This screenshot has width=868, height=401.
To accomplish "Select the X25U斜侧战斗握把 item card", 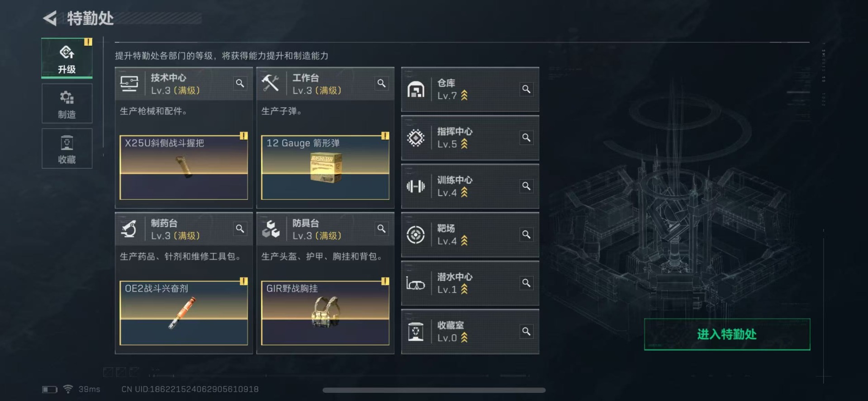I will click(x=184, y=167).
